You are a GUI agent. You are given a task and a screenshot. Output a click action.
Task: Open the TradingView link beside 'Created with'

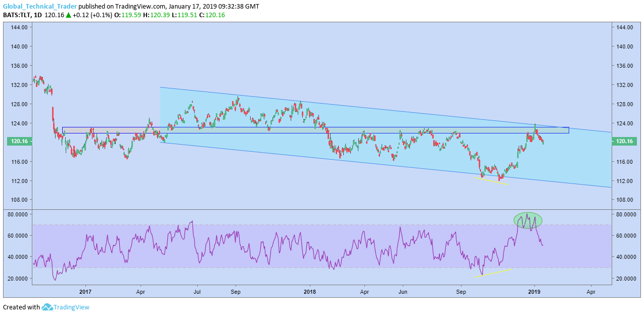(x=71, y=307)
